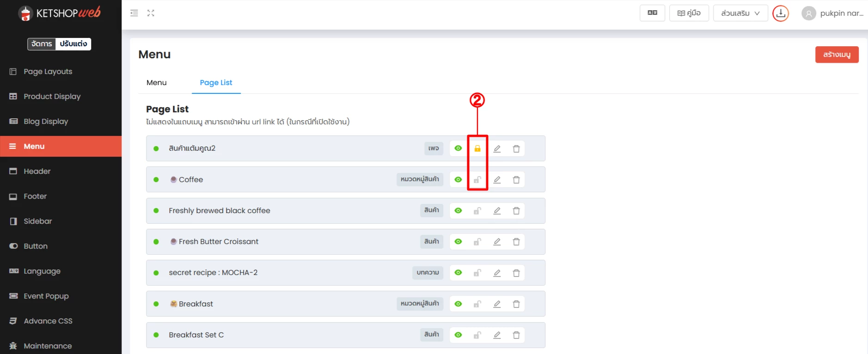The image size is (868, 354).
Task: Toggle lock on Fresh Butter Croissant
Action: pyautogui.click(x=477, y=241)
